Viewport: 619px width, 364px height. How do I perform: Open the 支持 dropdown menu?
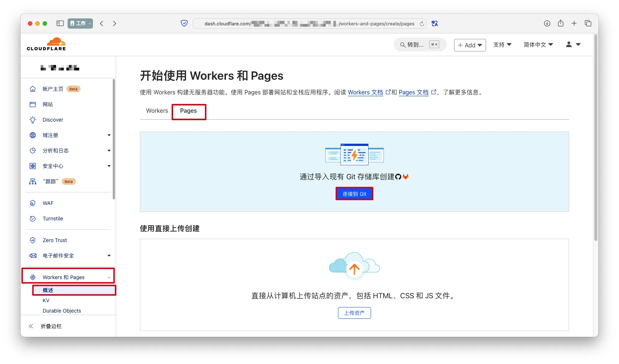pyautogui.click(x=502, y=45)
